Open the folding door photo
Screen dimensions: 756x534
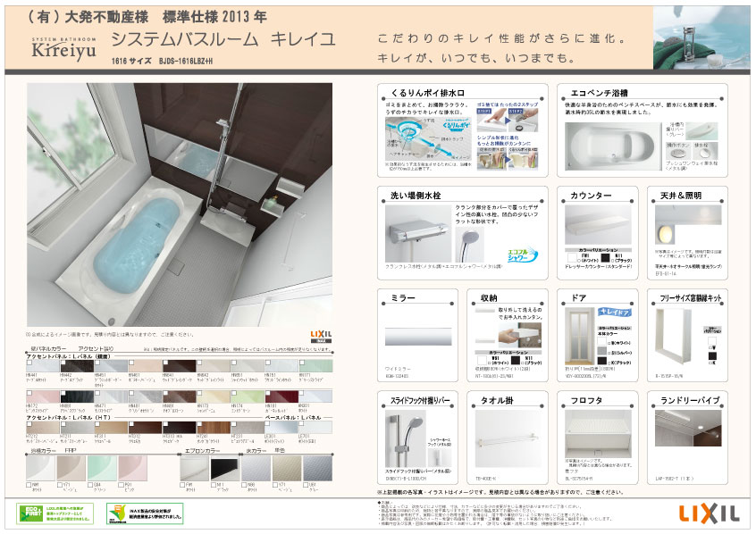tap(580, 337)
